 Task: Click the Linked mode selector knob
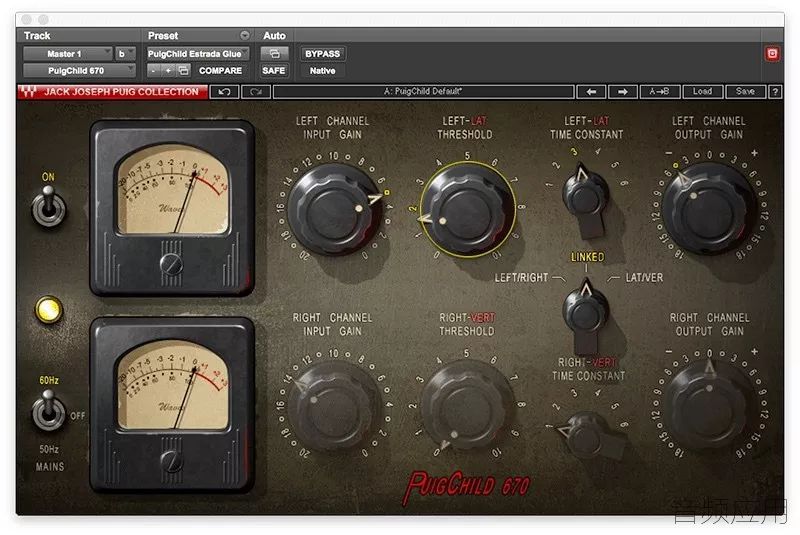tap(586, 311)
